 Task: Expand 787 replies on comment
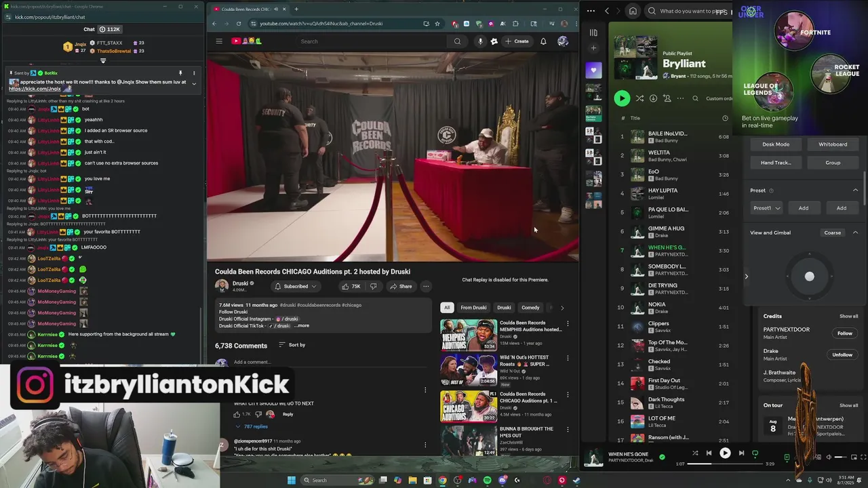[x=251, y=426]
